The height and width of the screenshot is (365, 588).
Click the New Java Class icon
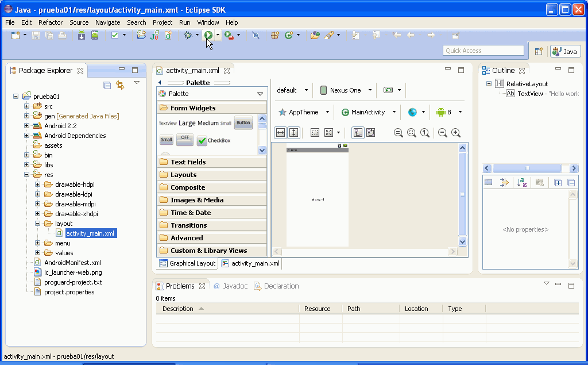click(288, 35)
